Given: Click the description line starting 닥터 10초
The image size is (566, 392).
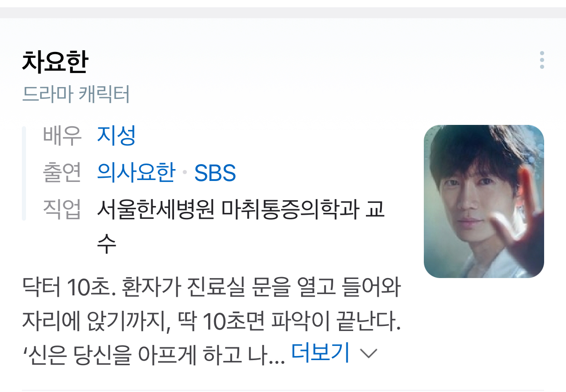Looking at the screenshot, I should tap(211, 289).
